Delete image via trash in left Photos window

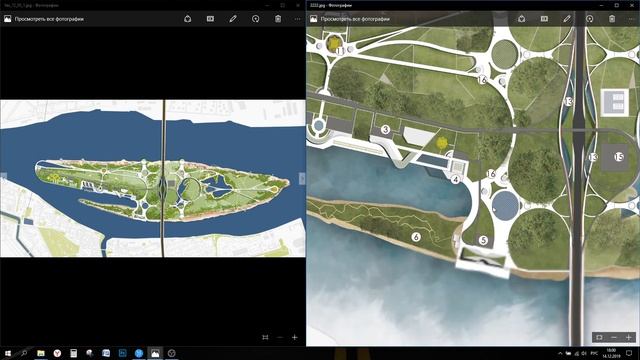(x=278, y=19)
